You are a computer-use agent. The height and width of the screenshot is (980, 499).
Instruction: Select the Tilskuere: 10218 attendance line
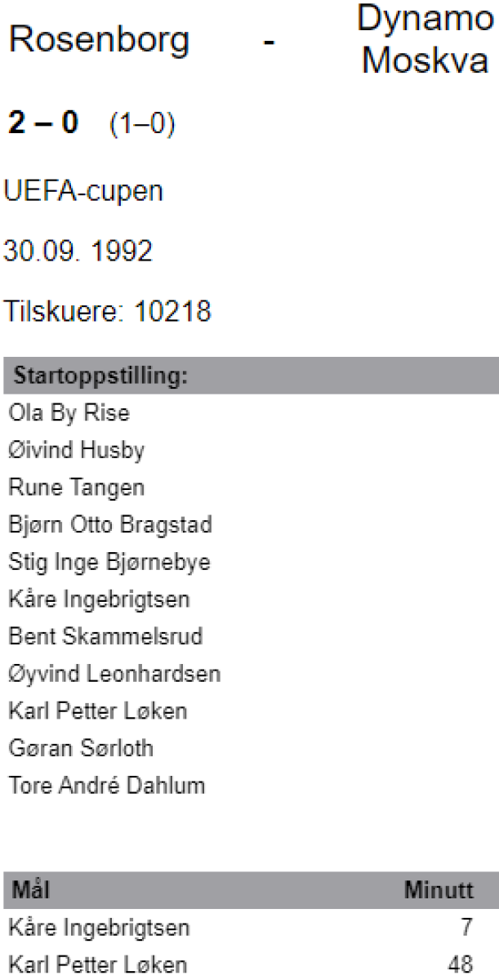pyautogui.click(x=108, y=311)
